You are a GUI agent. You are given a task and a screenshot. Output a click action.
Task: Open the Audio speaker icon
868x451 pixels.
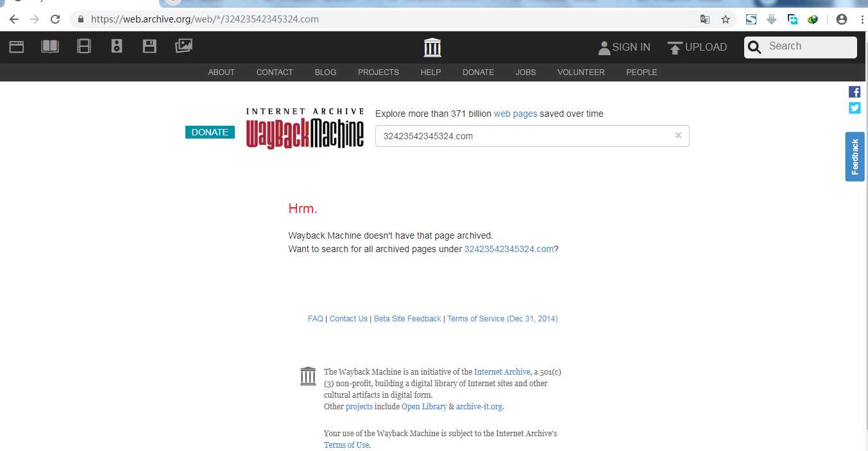[117, 46]
